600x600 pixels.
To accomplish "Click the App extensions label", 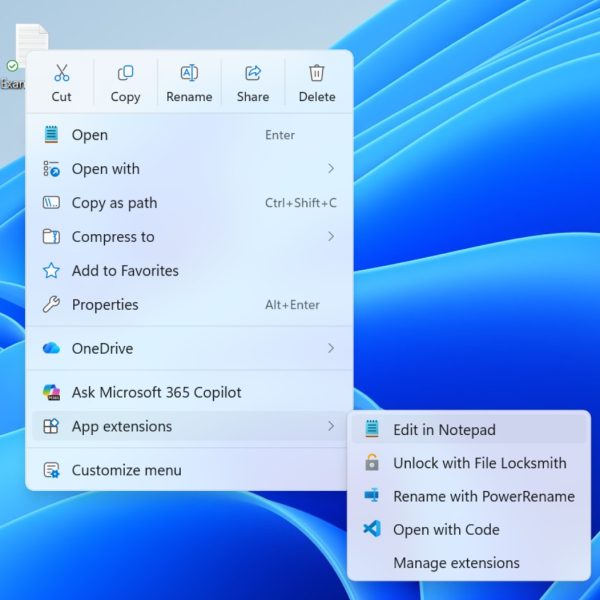I will (122, 426).
